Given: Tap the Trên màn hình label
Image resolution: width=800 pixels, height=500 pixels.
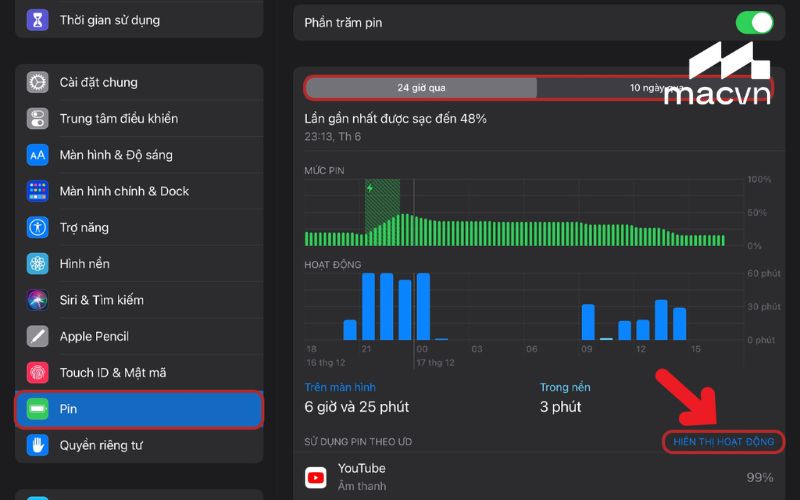Looking at the screenshot, I should [340, 387].
